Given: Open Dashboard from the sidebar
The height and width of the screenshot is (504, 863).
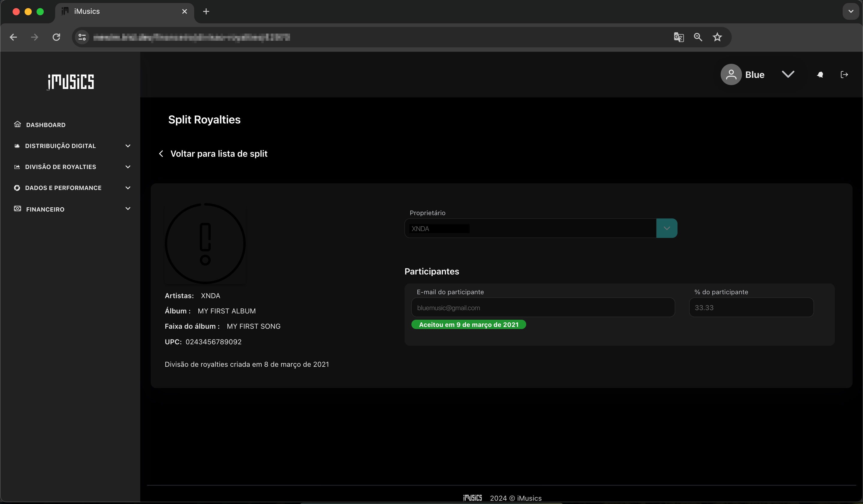Looking at the screenshot, I should (x=46, y=125).
